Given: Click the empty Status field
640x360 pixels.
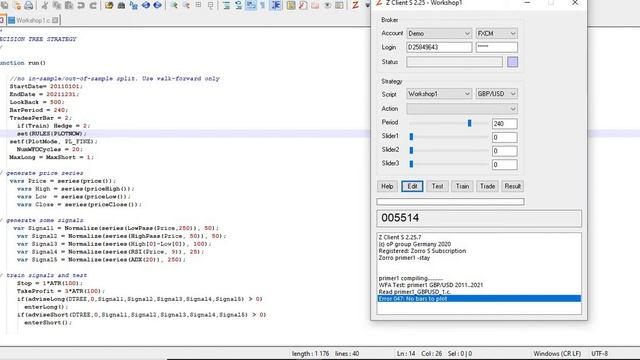Looking at the screenshot, I should click(454, 62).
